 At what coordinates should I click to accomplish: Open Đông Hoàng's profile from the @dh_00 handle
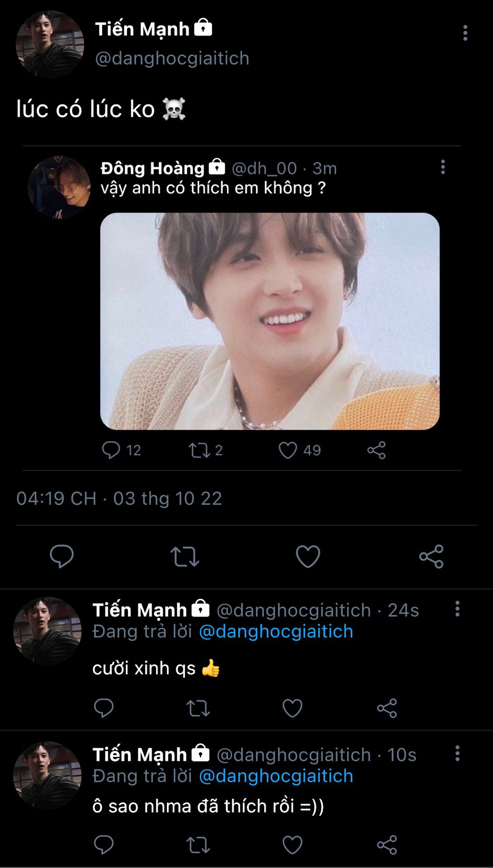click(x=264, y=168)
